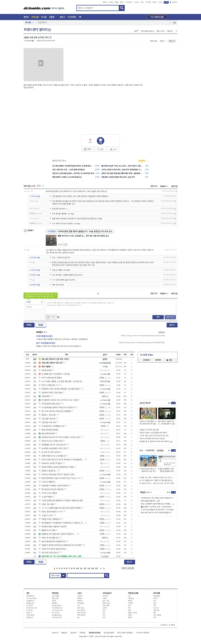The image size is (201, 644).
Task: Click the 페이지 이동 button
Action: click(x=128, y=568)
